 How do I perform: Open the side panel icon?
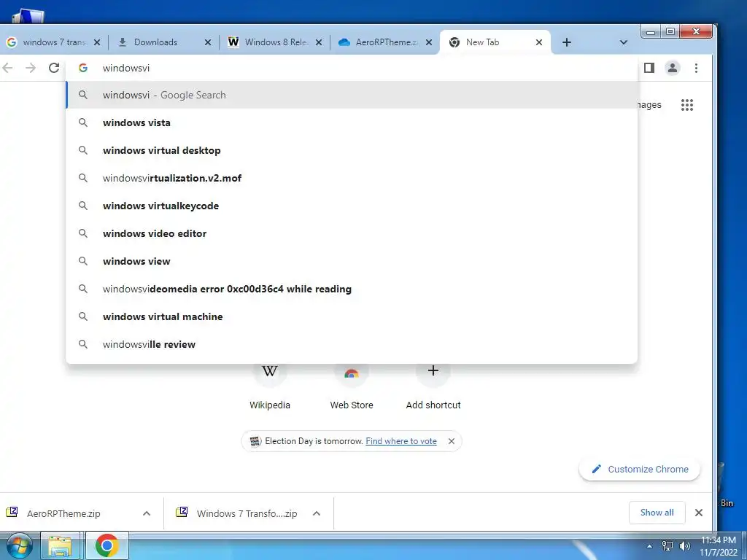point(649,68)
